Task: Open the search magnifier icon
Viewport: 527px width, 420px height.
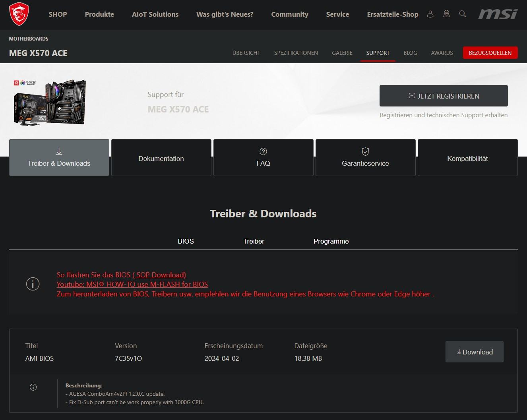Action: coord(462,14)
